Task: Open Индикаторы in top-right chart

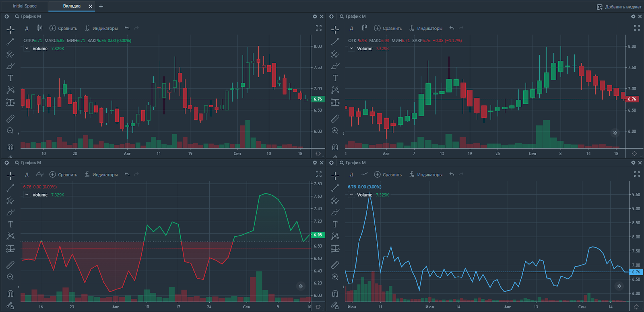Action: click(x=426, y=28)
